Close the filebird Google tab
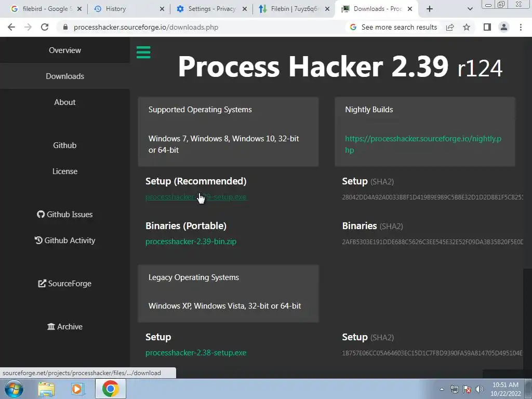 pos(79,9)
